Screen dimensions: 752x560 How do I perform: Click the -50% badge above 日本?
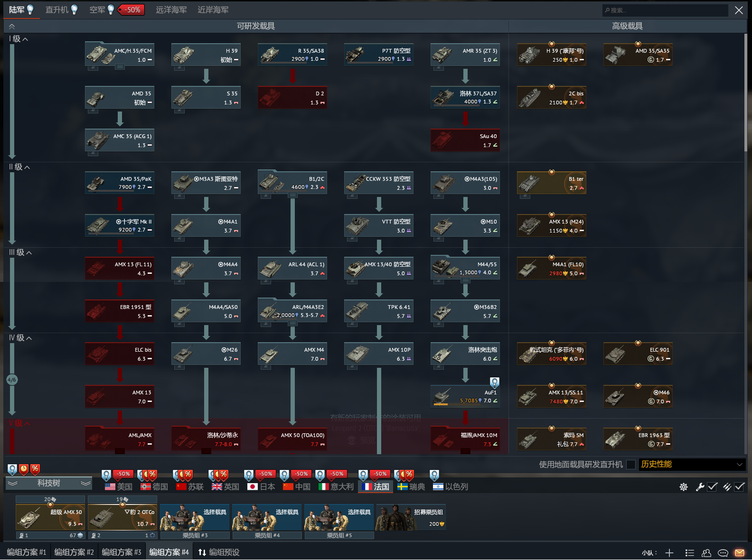click(x=265, y=474)
